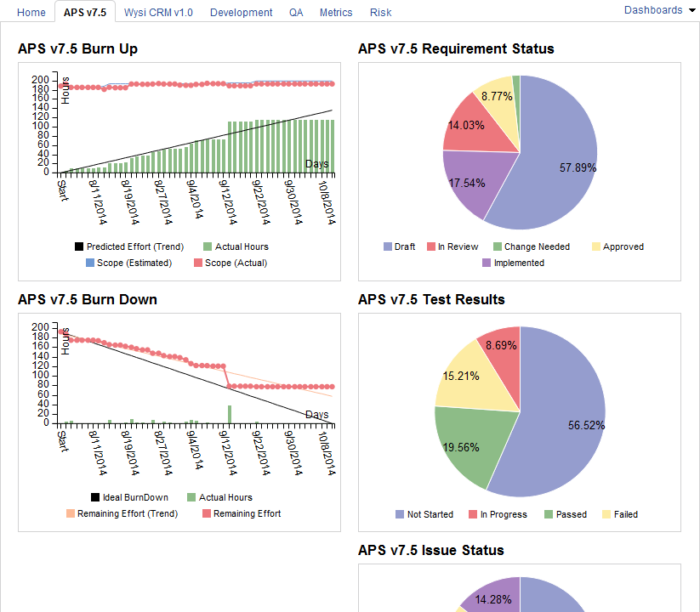The height and width of the screenshot is (612, 700).
Task: Toggle Scope (Estimated) legend item
Action: (90, 263)
